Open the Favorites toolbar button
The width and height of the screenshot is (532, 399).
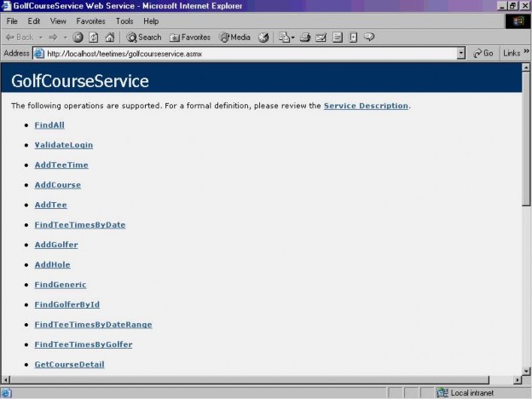point(190,38)
